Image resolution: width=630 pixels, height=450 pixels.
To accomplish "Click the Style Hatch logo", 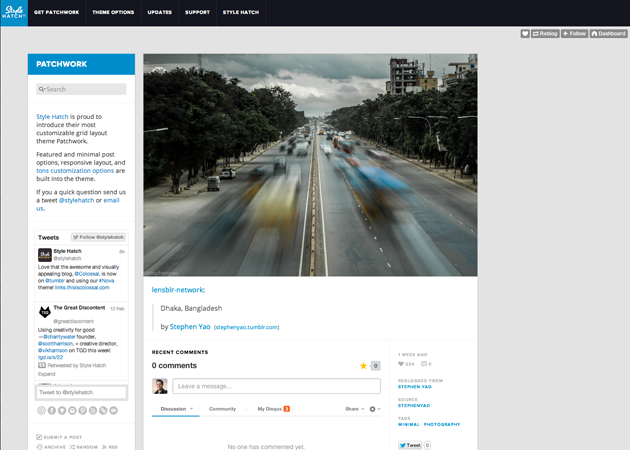I will [13, 13].
